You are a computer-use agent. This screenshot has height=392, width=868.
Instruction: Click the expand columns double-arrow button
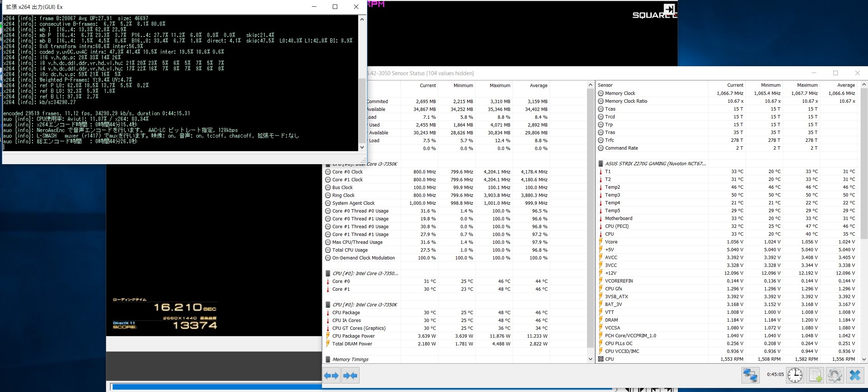pos(331,376)
